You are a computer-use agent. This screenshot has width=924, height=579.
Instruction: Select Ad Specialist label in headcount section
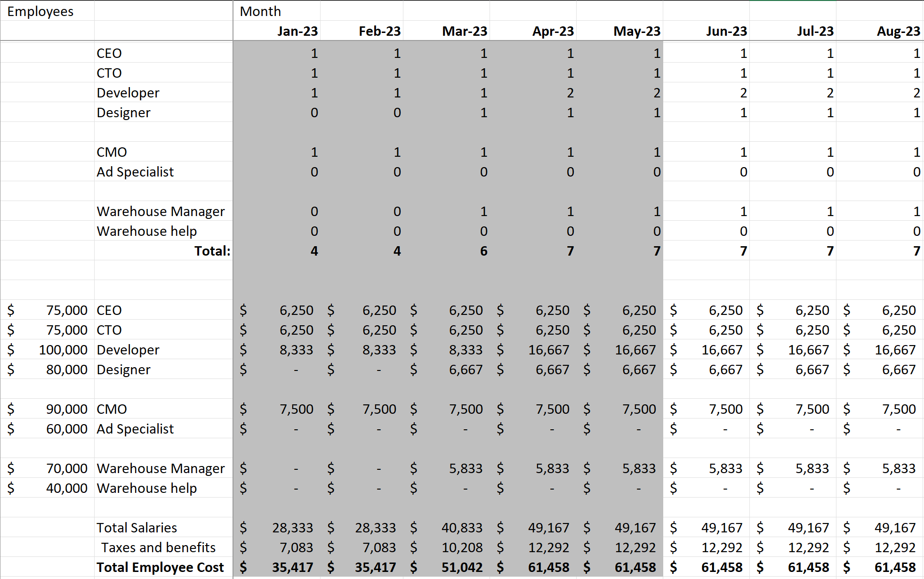click(x=163, y=171)
